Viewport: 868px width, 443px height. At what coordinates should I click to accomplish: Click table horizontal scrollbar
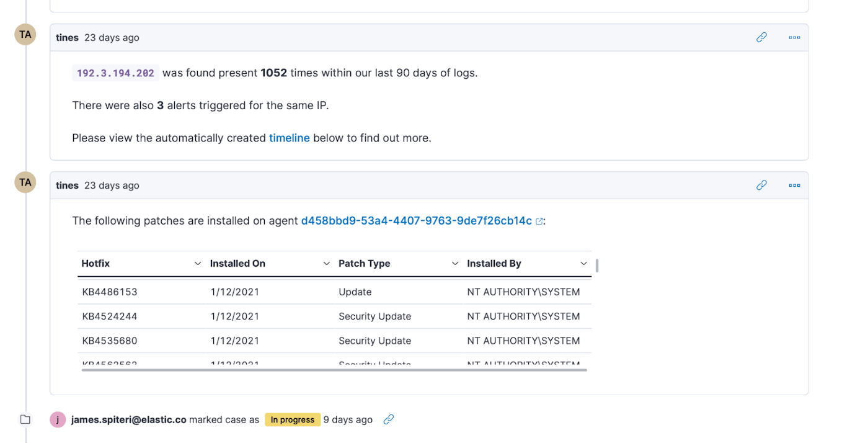coord(334,370)
